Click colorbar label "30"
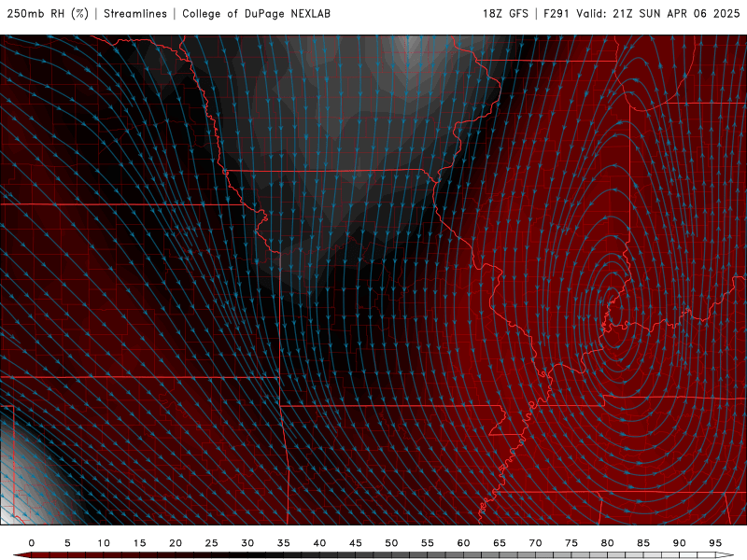747x560 pixels. [247, 543]
